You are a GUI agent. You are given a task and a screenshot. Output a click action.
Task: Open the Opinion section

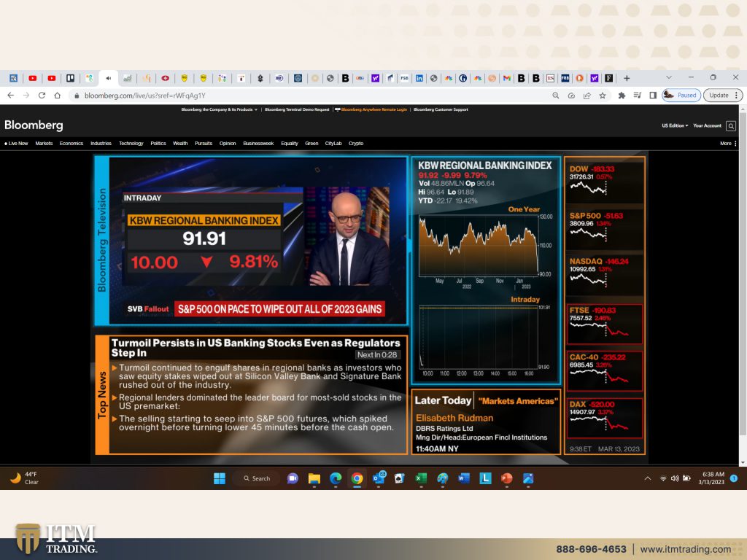click(228, 144)
